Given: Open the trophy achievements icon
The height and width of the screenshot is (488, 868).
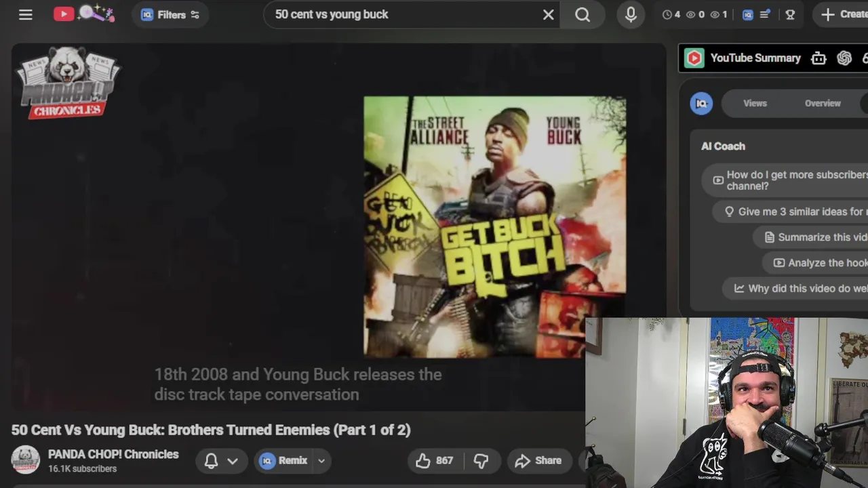Looking at the screenshot, I should [x=790, y=14].
